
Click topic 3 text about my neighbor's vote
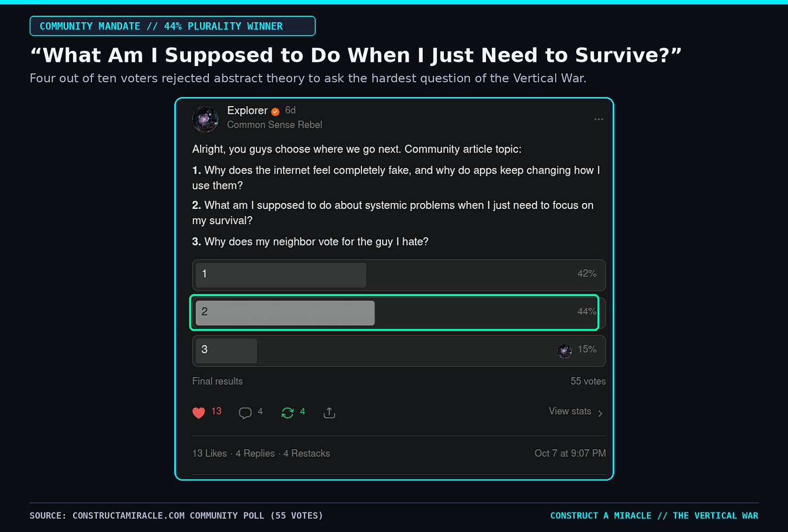click(310, 242)
